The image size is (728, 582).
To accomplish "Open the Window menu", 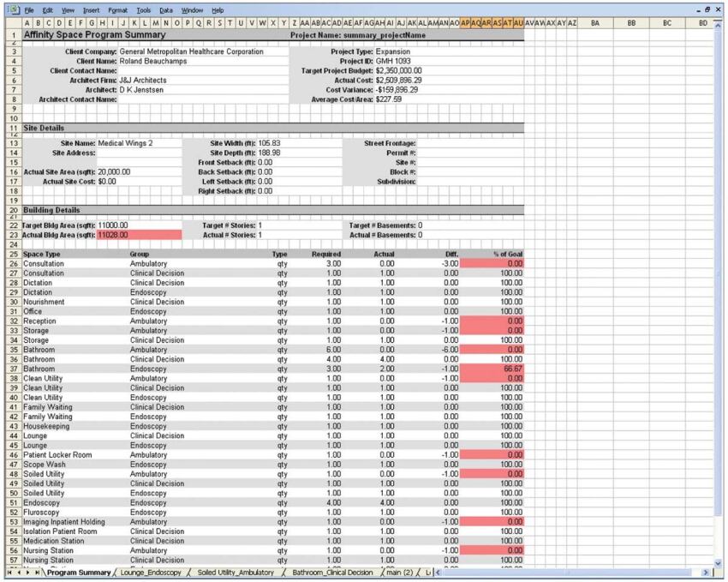I will [192, 10].
